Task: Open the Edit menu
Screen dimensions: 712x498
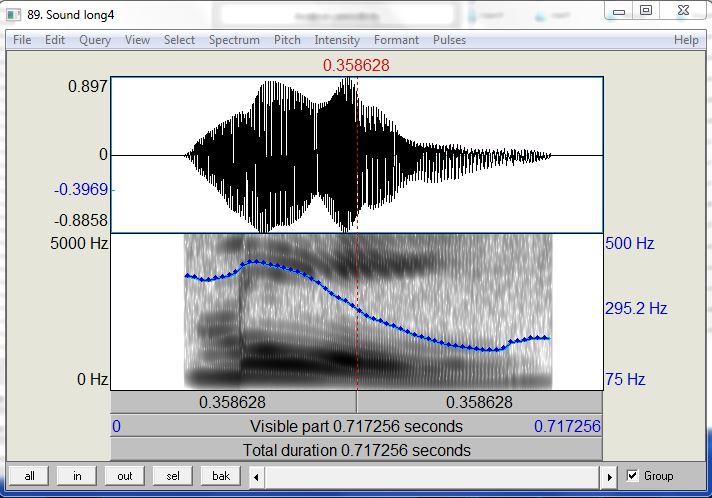Action: [55, 40]
